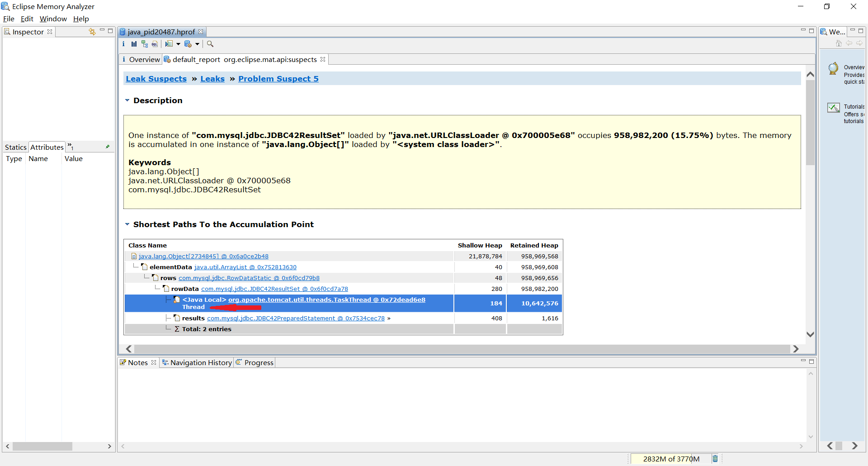Collapse the Shortest Paths section
The image size is (868, 466).
pyautogui.click(x=127, y=224)
